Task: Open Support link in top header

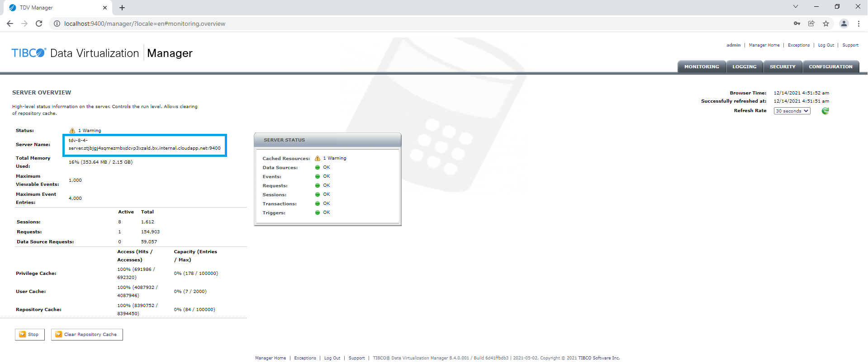Action: 850,45
